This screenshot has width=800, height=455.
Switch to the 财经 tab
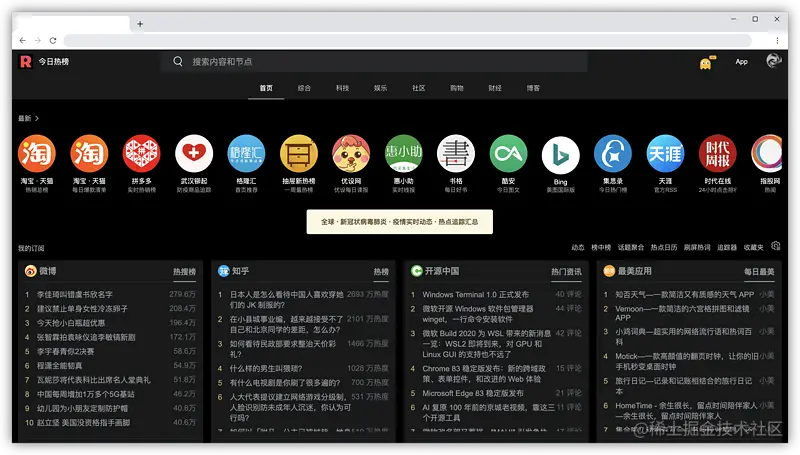495,88
